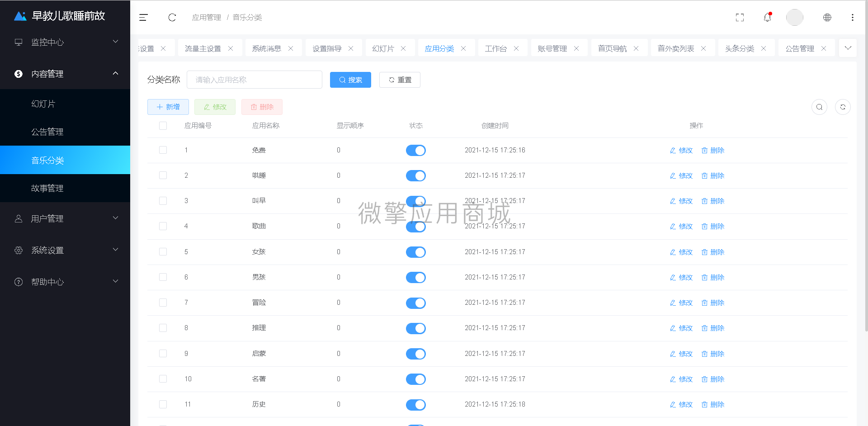Expand the 系统设置 sidebar menu
This screenshot has height=426, width=868.
(x=65, y=250)
